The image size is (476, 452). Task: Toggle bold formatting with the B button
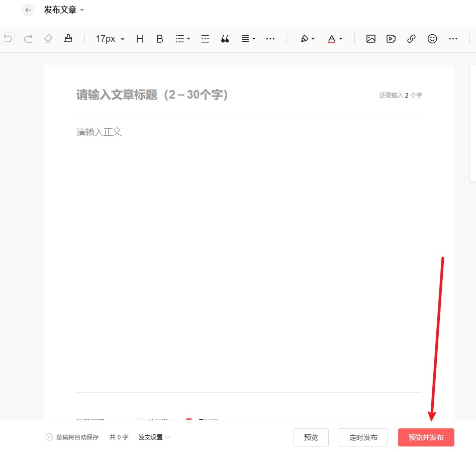pyautogui.click(x=159, y=39)
